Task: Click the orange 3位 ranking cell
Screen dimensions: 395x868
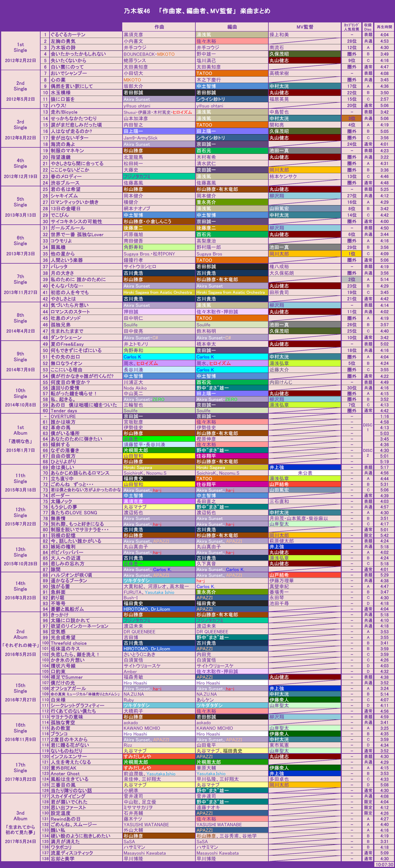Action: 351,118
